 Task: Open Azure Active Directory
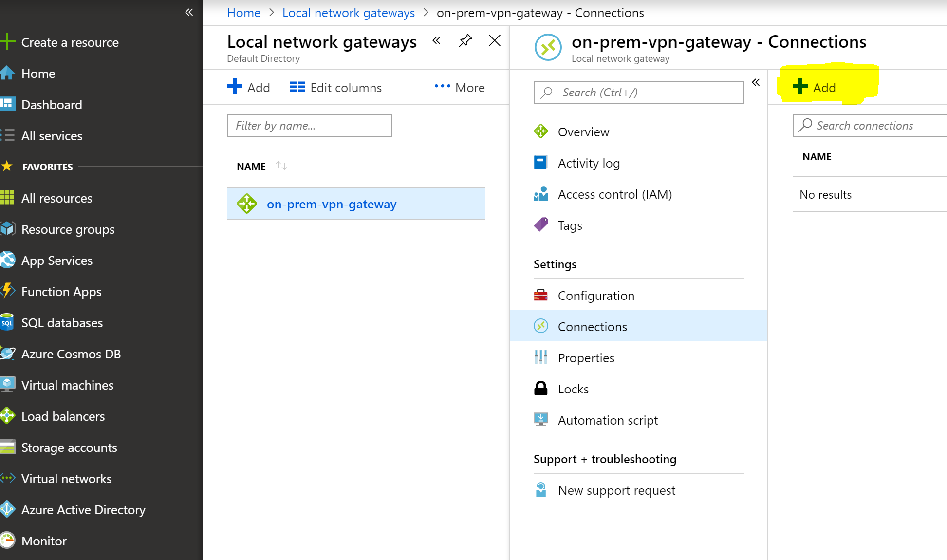coord(83,510)
